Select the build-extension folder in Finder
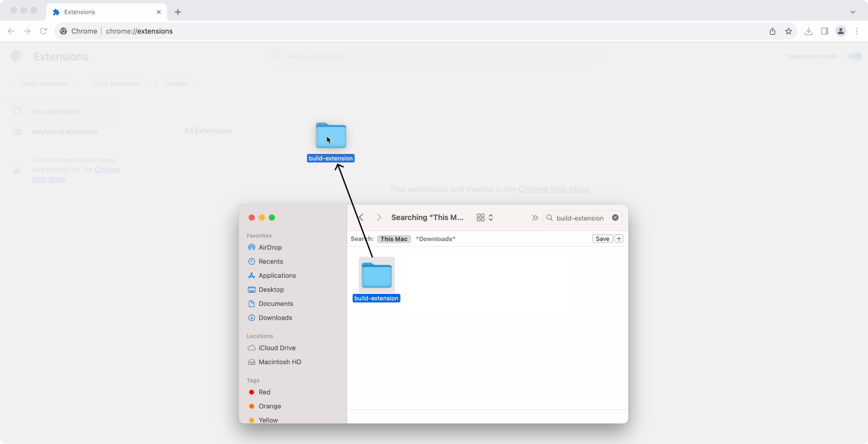 pyautogui.click(x=376, y=276)
